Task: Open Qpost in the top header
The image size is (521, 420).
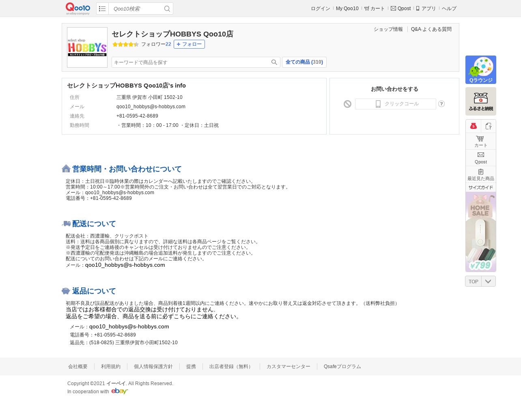Action: [401, 9]
